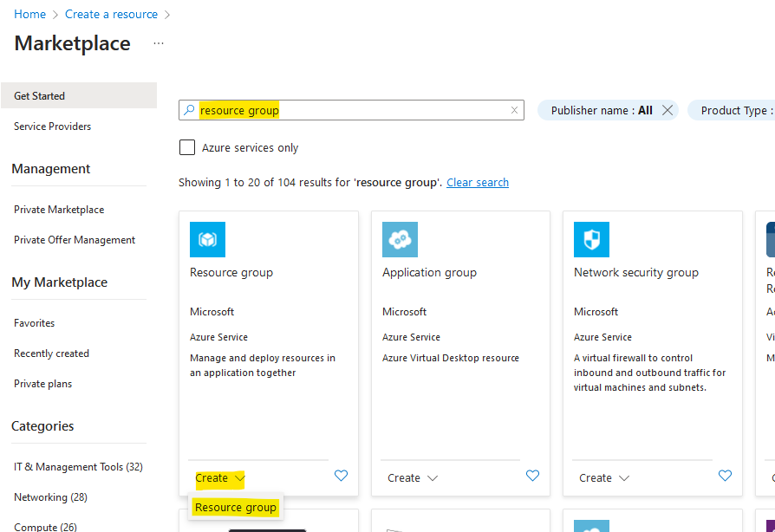Screen dimensions: 775x532
Task: Navigate to Home via the breadcrumb
Action: point(29,14)
